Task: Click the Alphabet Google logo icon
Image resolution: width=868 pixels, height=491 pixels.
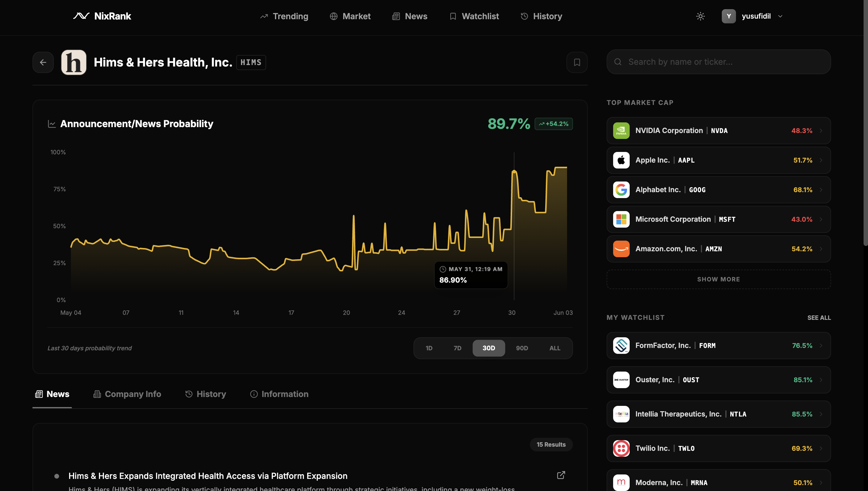Action: 621,190
